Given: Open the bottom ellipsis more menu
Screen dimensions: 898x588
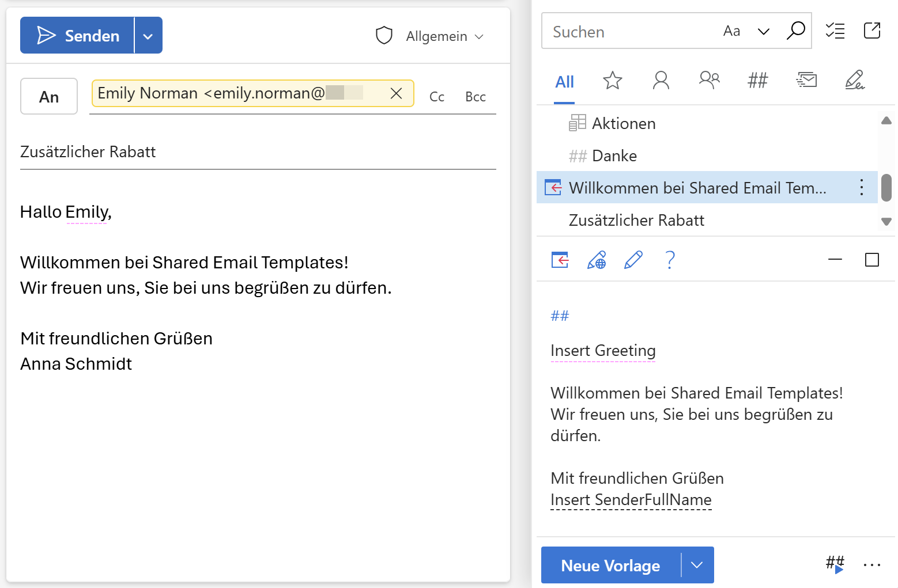Looking at the screenshot, I should pyautogui.click(x=872, y=565).
